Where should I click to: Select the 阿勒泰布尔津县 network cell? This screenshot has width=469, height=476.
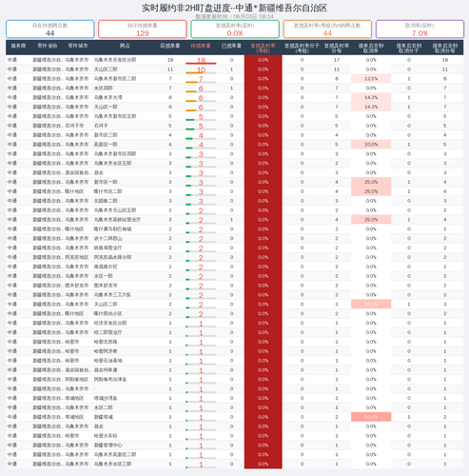point(110,379)
